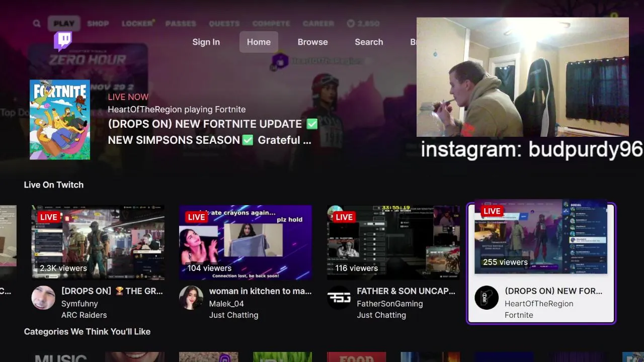Click the CAREER tab in Fortnite menu

tap(318, 24)
